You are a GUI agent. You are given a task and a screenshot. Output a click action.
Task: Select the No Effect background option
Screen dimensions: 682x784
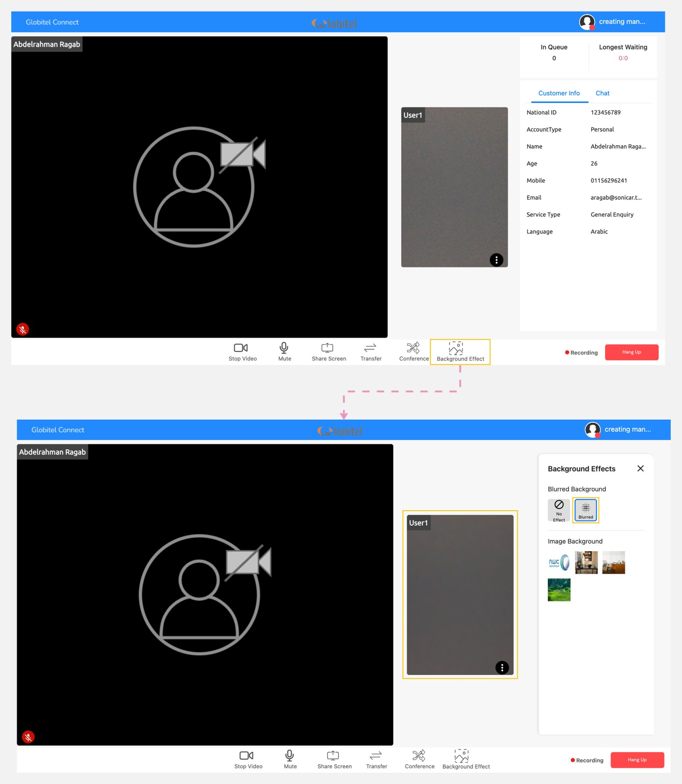[x=558, y=510]
